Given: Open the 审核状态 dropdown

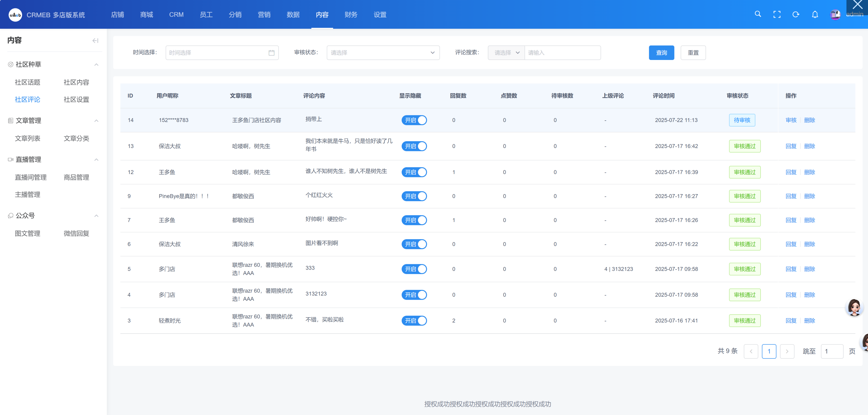Looking at the screenshot, I should (383, 53).
